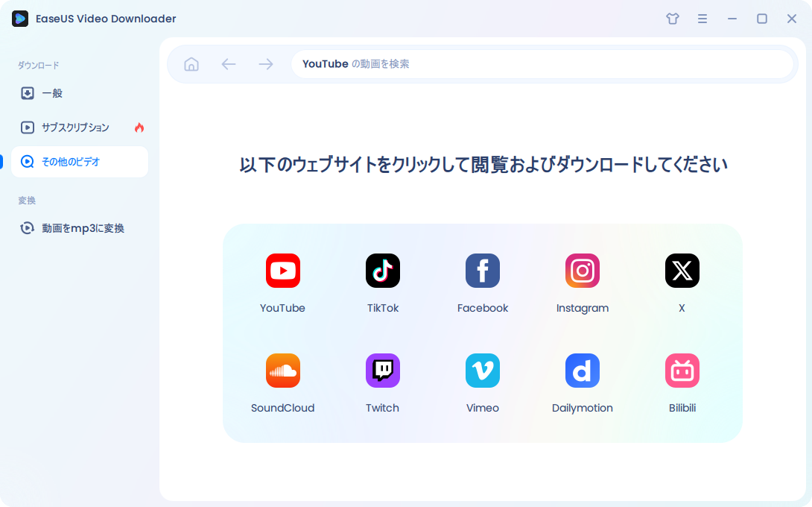Image resolution: width=812 pixels, height=507 pixels.
Task: Click the Vimeo icon
Action: click(x=483, y=371)
